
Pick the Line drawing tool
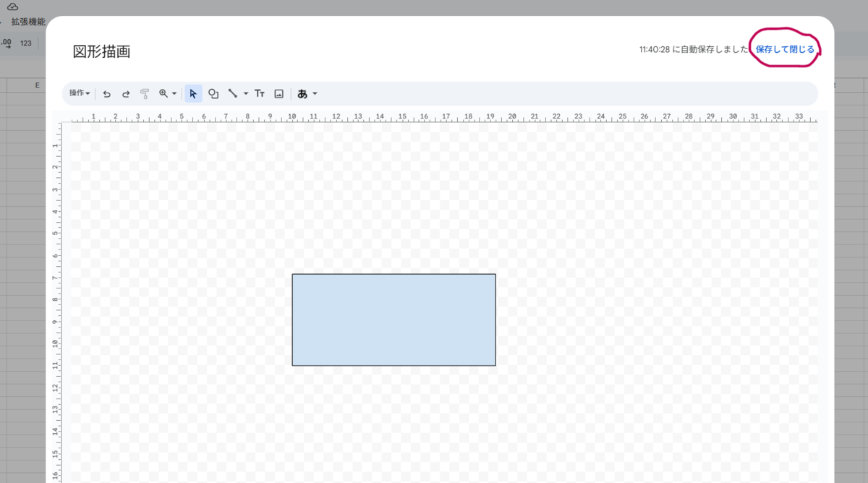pos(233,93)
